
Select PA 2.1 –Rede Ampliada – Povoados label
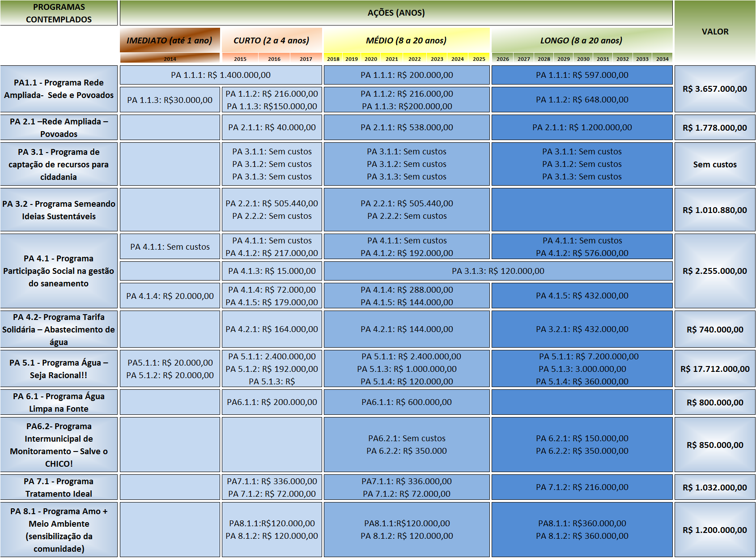[x=59, y=128]
